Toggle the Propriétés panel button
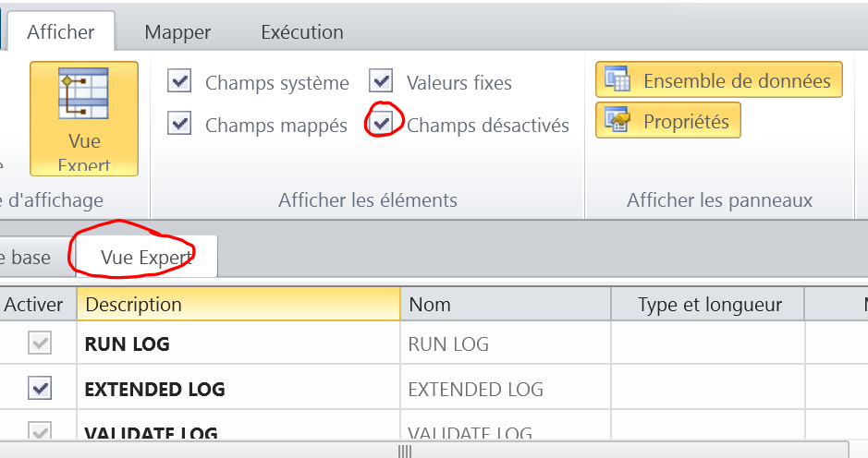868x458 pixels. [x=668, y=120]
